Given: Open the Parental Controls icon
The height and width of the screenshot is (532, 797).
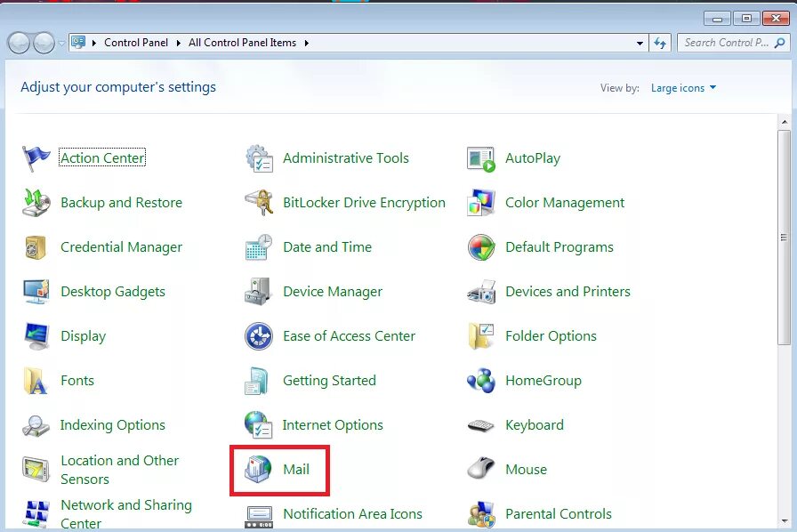Looking at the screenshot, I should pos(481,513).
